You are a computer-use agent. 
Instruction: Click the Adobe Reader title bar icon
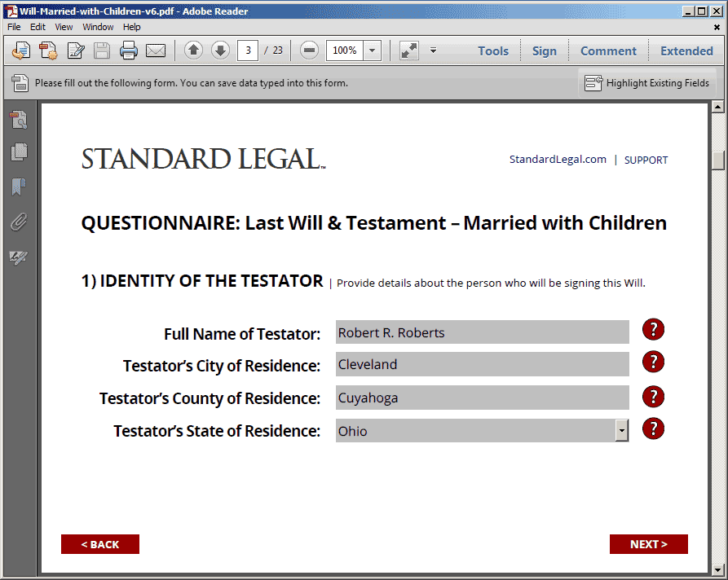[11, 11]
